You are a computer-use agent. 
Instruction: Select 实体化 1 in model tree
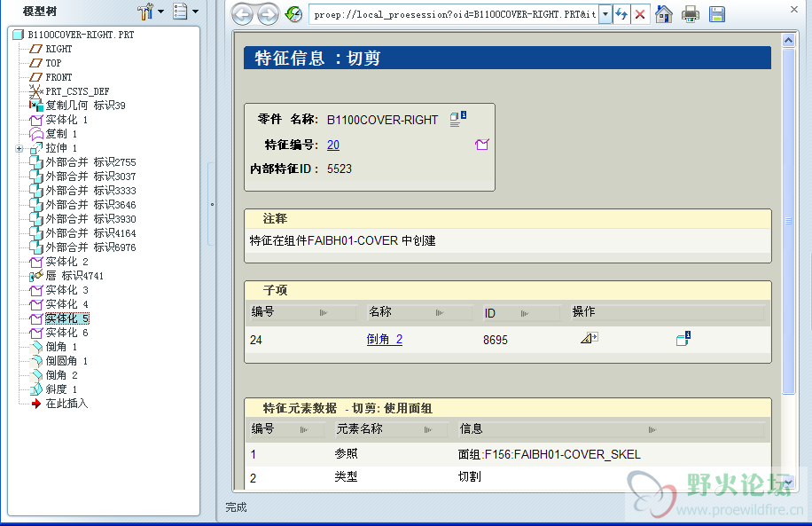click(x=66, y=120)
